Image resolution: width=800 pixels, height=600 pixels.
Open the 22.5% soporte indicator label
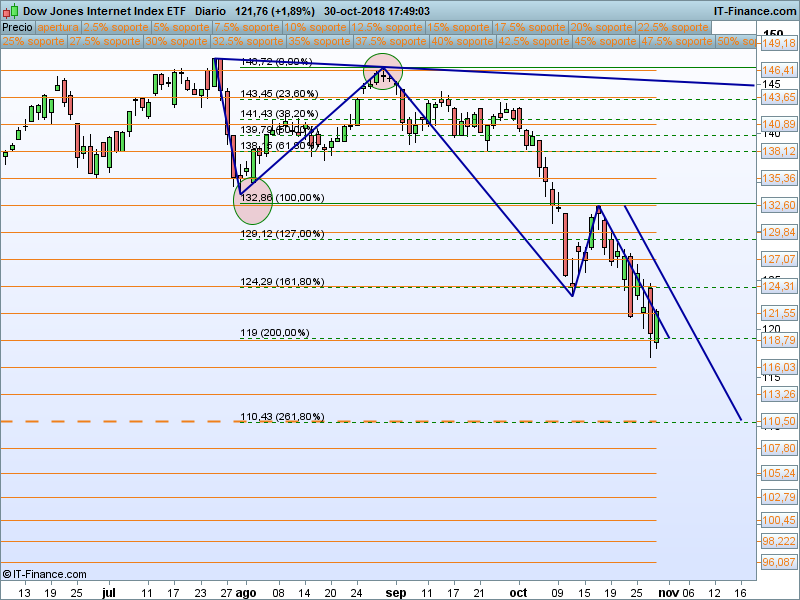pos(672,27)
